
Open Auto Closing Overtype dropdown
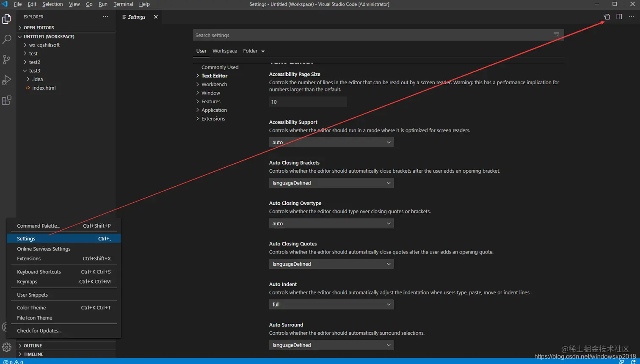coord(331,223)
